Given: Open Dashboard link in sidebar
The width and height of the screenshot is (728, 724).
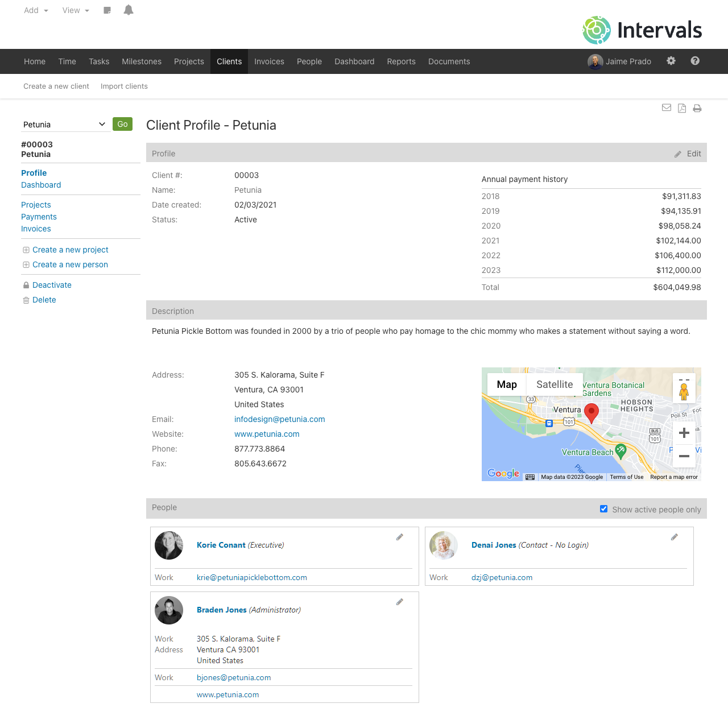Looking at the screenshot, I should pos(41,185).
